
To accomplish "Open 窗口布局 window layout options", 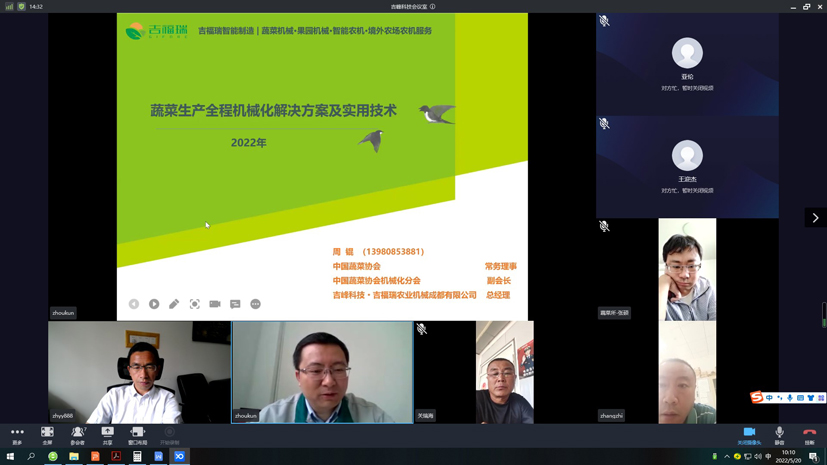I will click(x=138, y=435).
